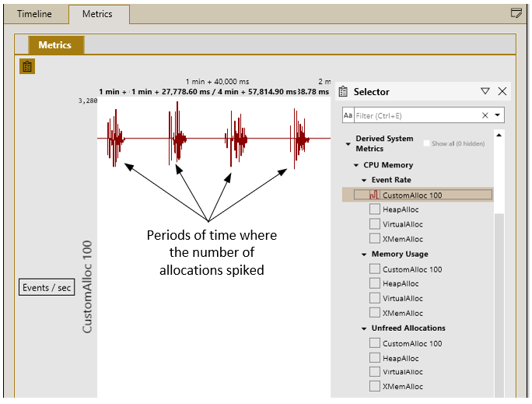Collapse the Memory Usage section
This screenshot has height=404, width=532.
pos(364,255)
